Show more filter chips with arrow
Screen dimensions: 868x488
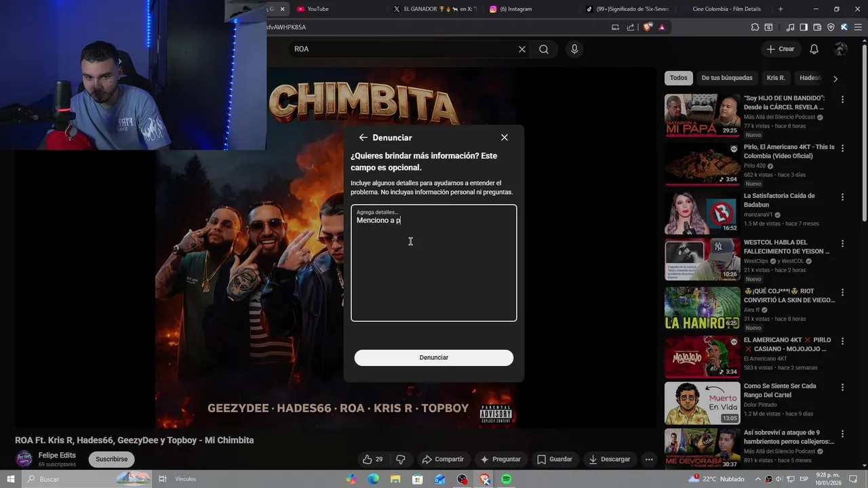835,79
